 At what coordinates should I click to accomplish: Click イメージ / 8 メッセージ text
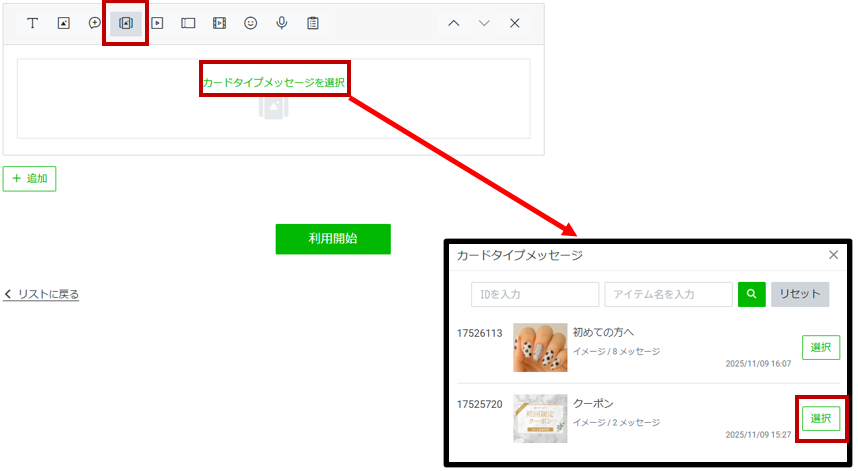point(616,351)
